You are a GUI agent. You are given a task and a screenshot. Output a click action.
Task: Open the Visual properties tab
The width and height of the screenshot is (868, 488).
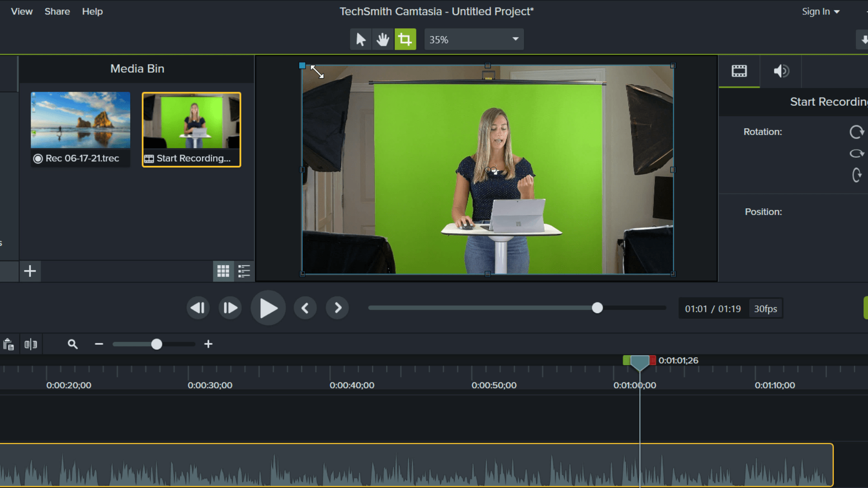[x=739, y=71]
